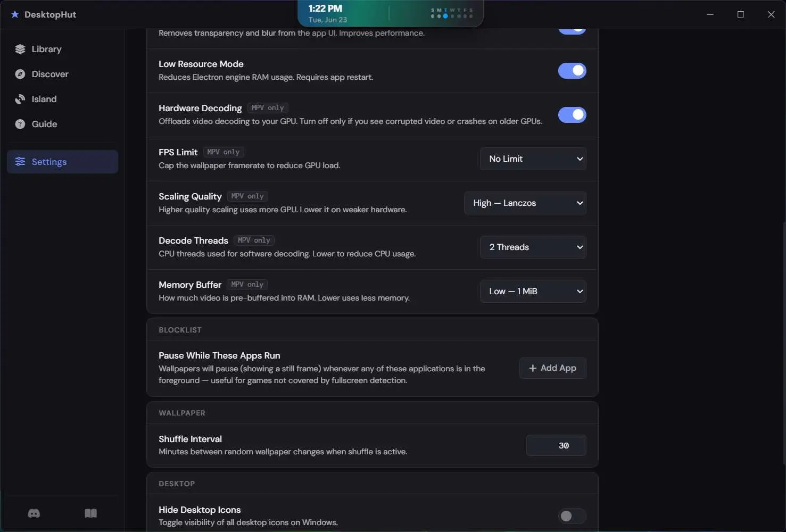Open the Scaling Quality dropdown

tap(525, 203)
